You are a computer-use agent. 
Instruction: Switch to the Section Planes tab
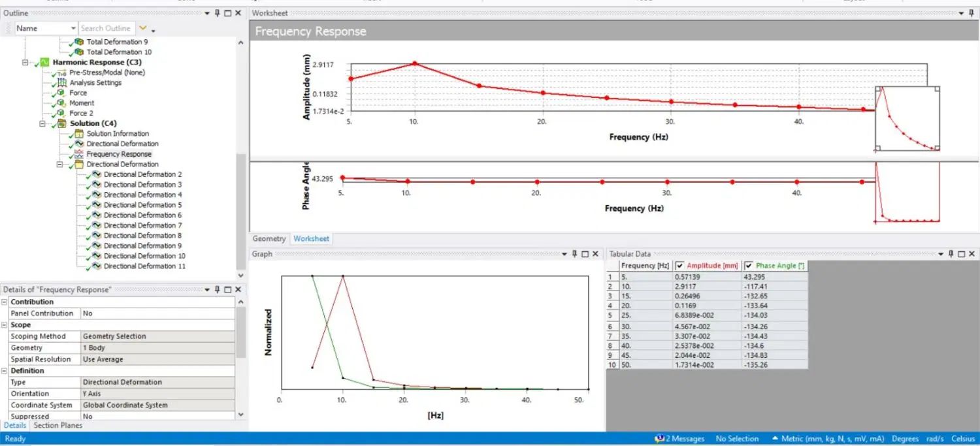(x=58, y=425)
